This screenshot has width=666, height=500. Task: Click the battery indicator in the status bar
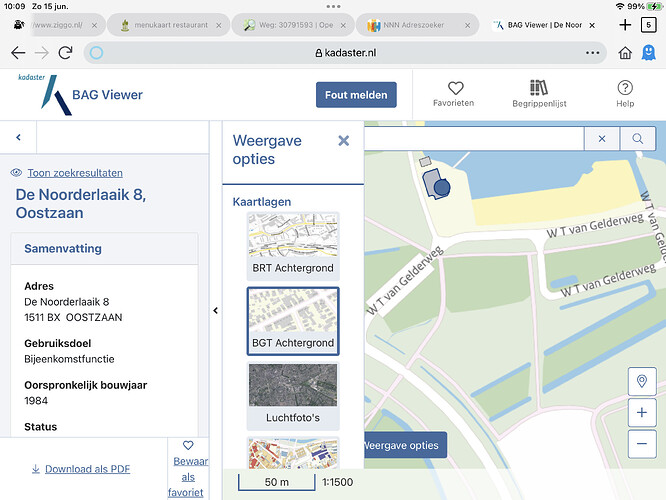point(654,6)
